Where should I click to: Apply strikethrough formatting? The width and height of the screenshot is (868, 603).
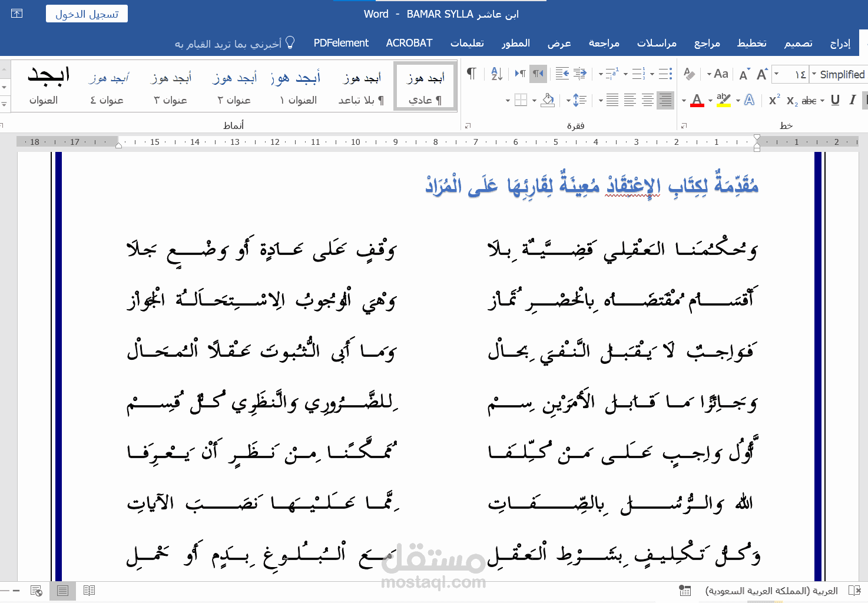point(809,101)
